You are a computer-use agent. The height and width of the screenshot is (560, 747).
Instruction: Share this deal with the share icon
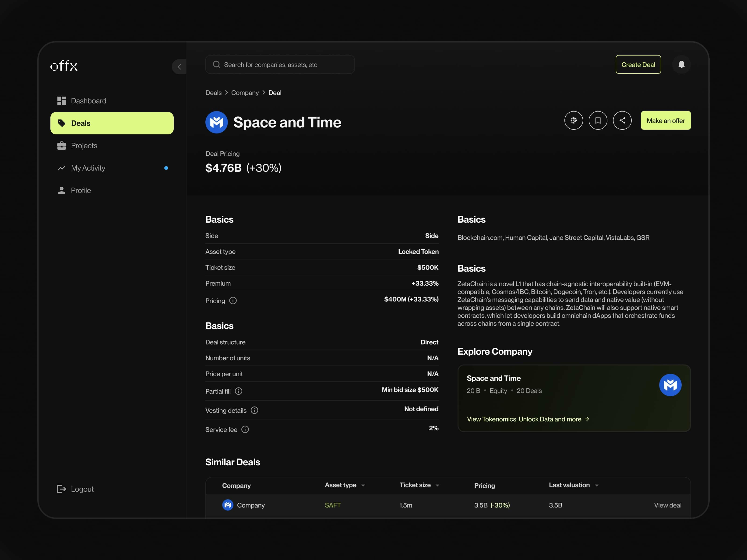tap(622, 120)
